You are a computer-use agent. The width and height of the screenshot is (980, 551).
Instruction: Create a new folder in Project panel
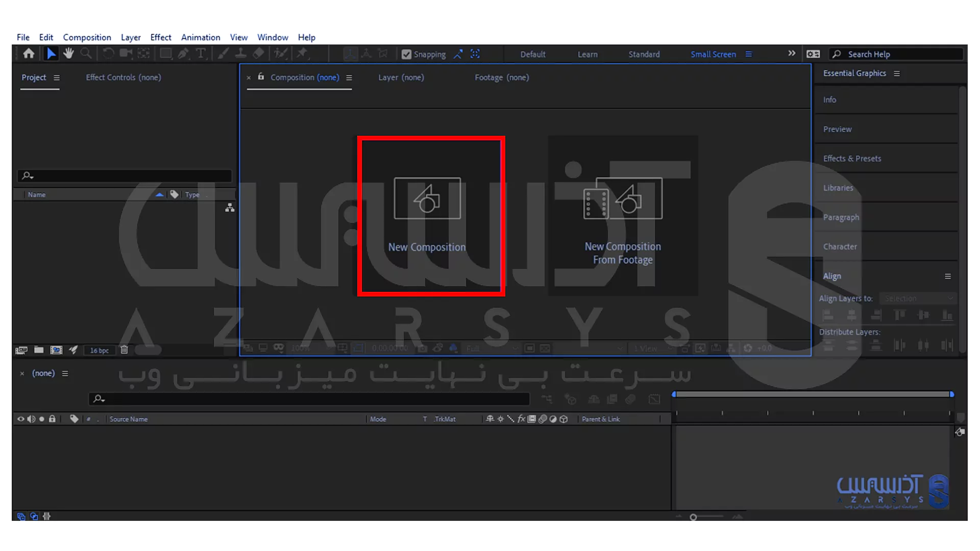tap(39, 350)
